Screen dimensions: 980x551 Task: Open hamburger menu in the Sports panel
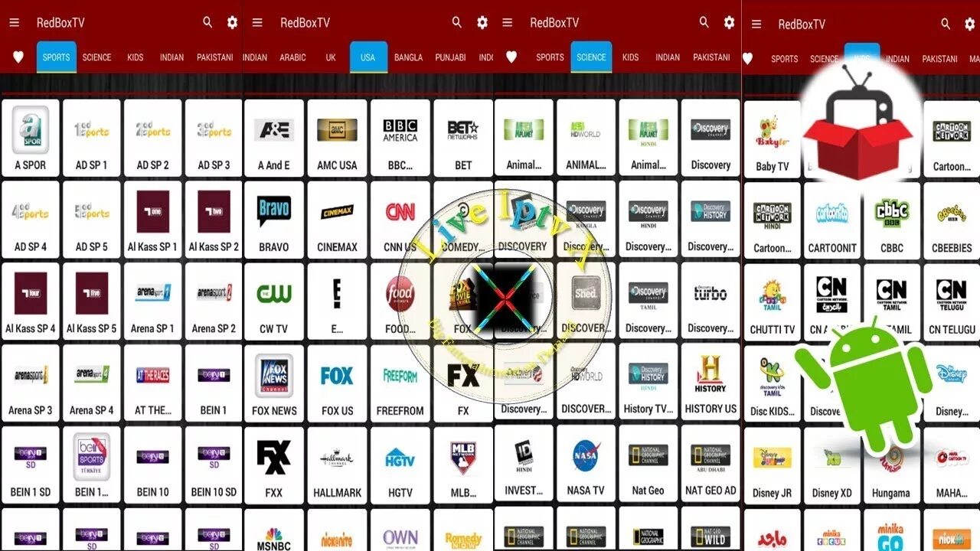[14, 22]
